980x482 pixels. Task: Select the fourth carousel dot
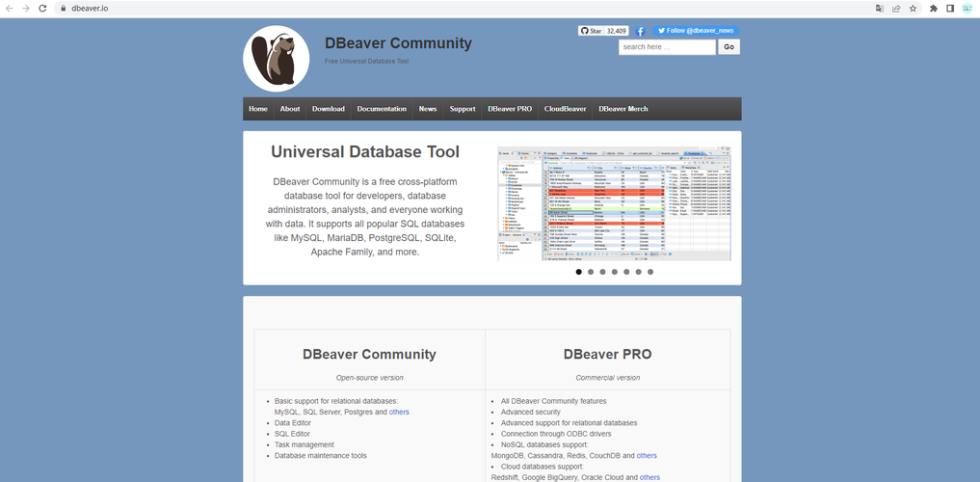point(615,272)
